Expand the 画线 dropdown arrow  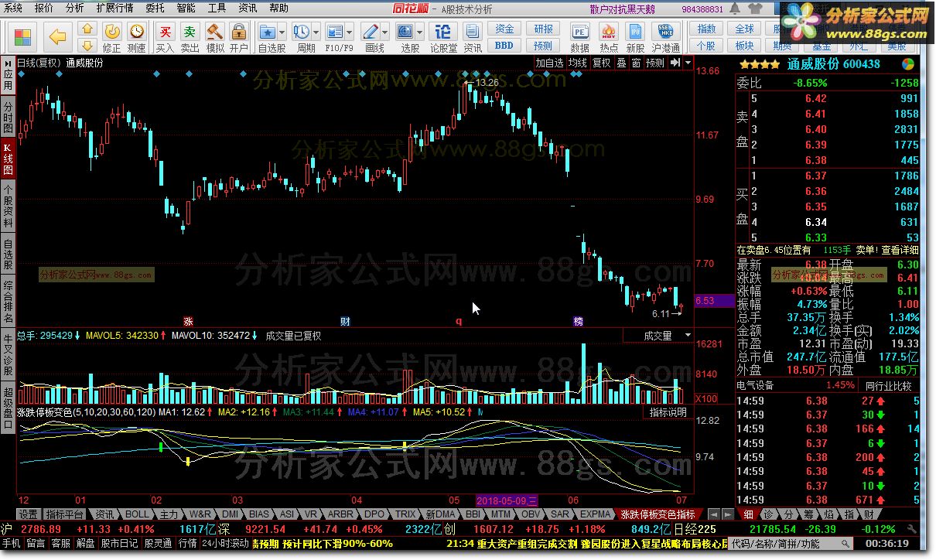pyautogui.click(x=384, y=32)
